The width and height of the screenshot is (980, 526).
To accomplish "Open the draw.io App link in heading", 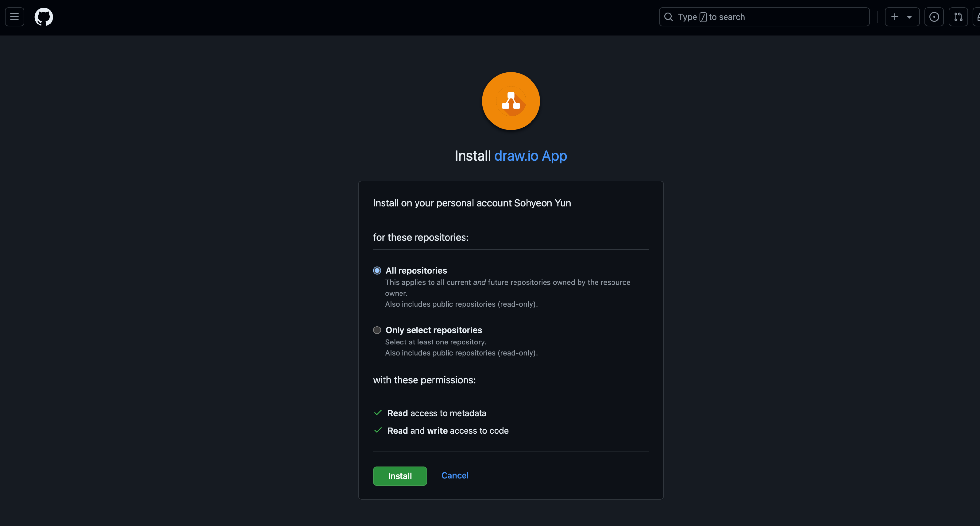I will (x=530, y=155).
